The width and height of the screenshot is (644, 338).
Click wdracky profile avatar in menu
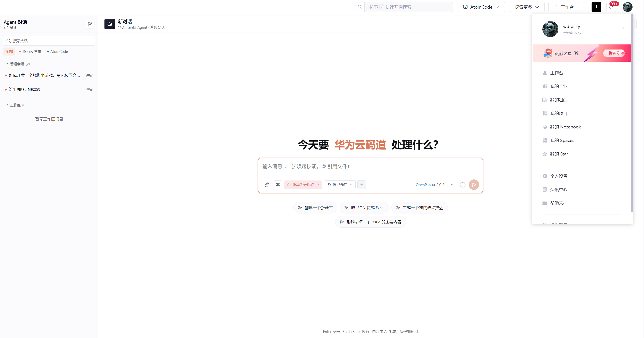point(550,29)
